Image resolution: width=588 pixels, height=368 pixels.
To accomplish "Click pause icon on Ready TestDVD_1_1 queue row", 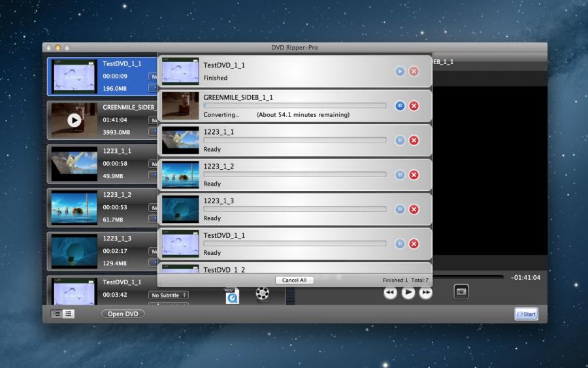I will [400, 244].
